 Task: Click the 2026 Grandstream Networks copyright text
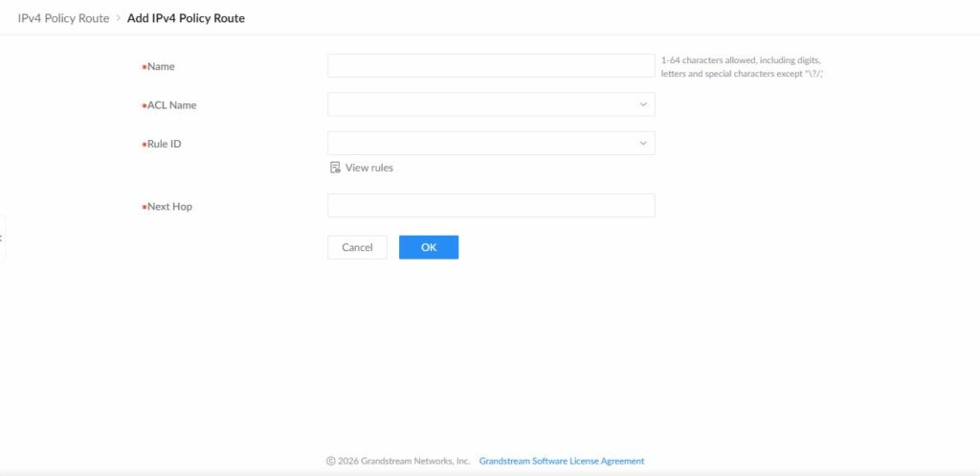click(398, 461)
